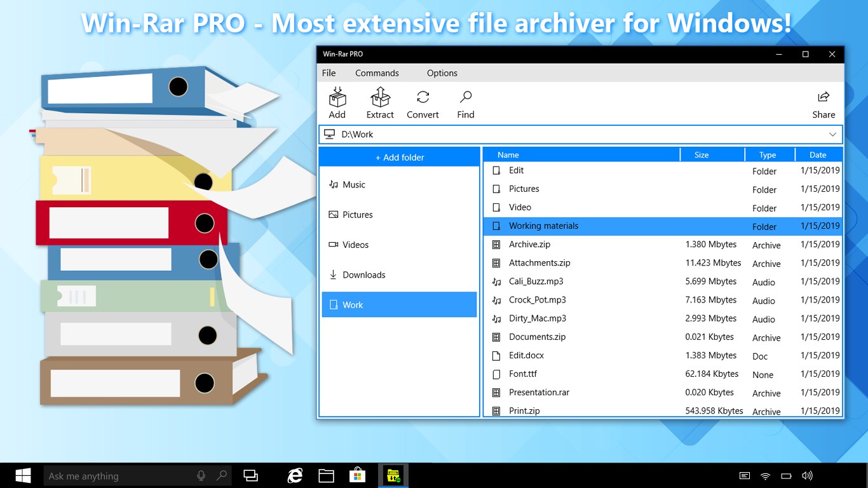868x488 pixels.
Task: Click the audio icon beside Cali_Buzz.mp3
Action: pos(497,281)
